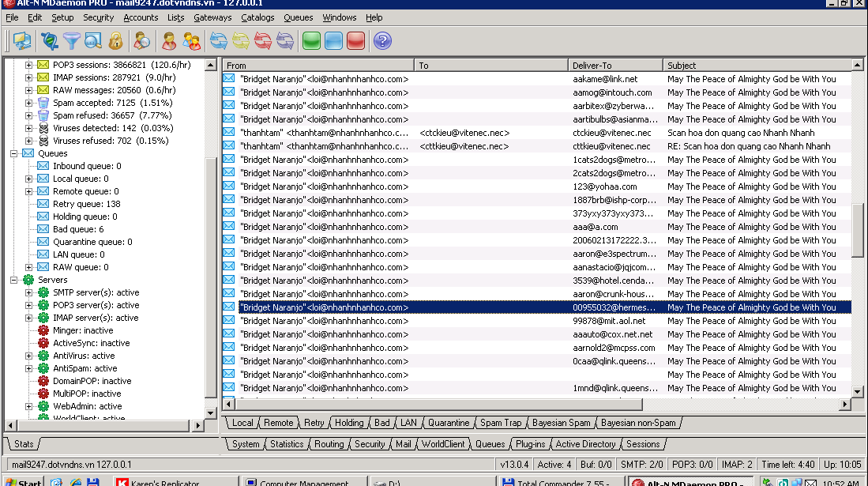The width and height of the screenshot is (868, 486).
Task: Select message to aaa@a.com
Action: [537, 227]
